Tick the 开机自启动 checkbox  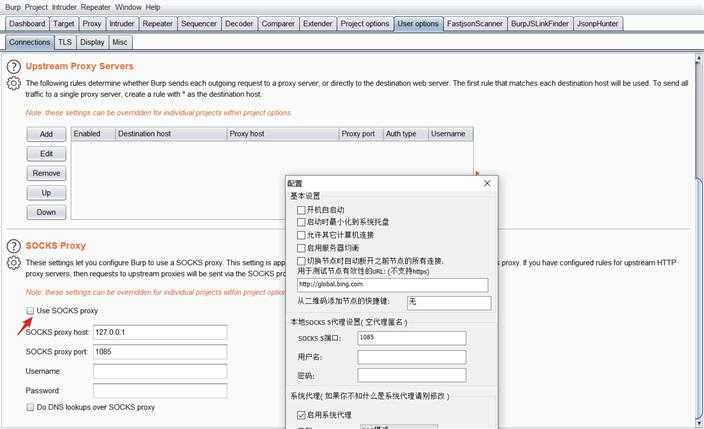[301, 210]
